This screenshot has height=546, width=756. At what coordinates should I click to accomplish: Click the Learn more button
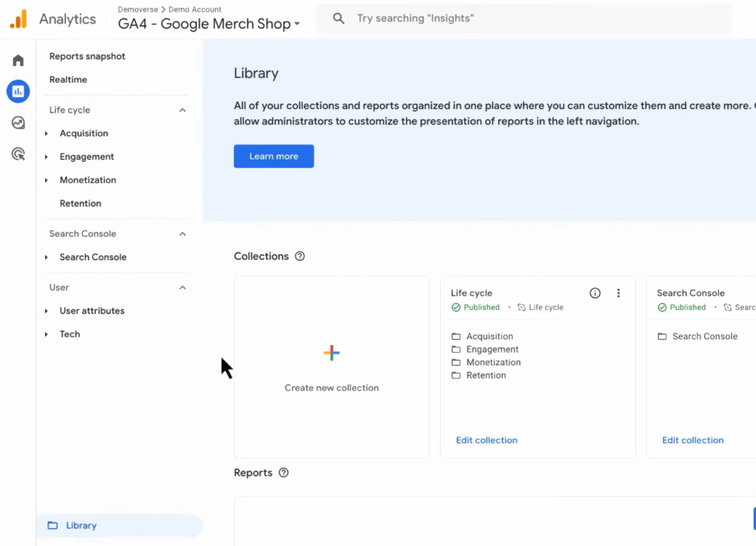(274, 156)
